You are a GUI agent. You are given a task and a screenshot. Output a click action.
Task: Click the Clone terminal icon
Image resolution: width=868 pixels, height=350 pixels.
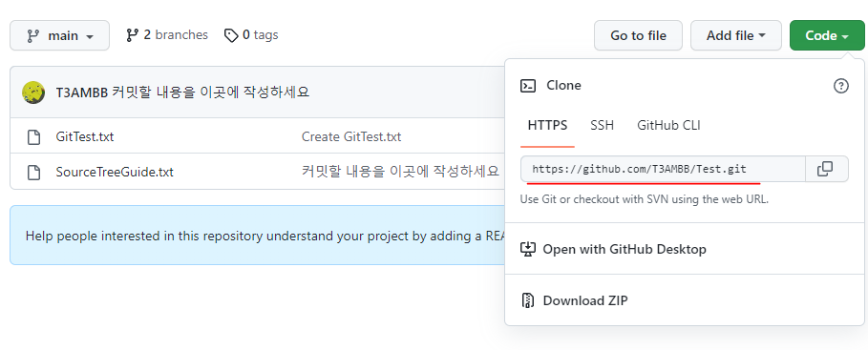tap(528, 86)
